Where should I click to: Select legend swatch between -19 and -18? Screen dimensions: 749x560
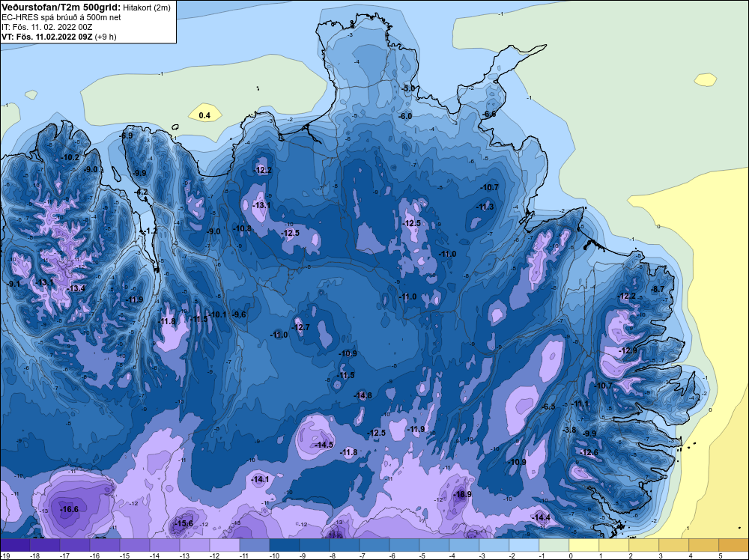pyautogui.click(x=15, y=545)
